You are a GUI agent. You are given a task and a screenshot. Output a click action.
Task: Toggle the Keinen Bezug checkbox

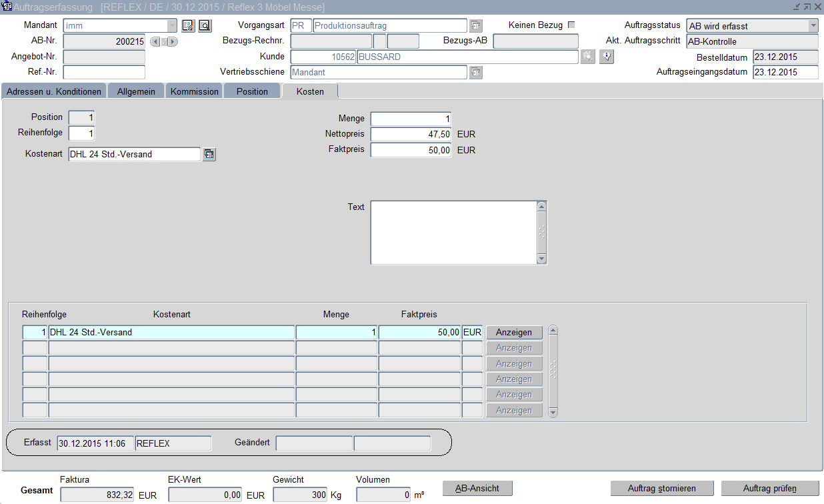tap(571, 25)
